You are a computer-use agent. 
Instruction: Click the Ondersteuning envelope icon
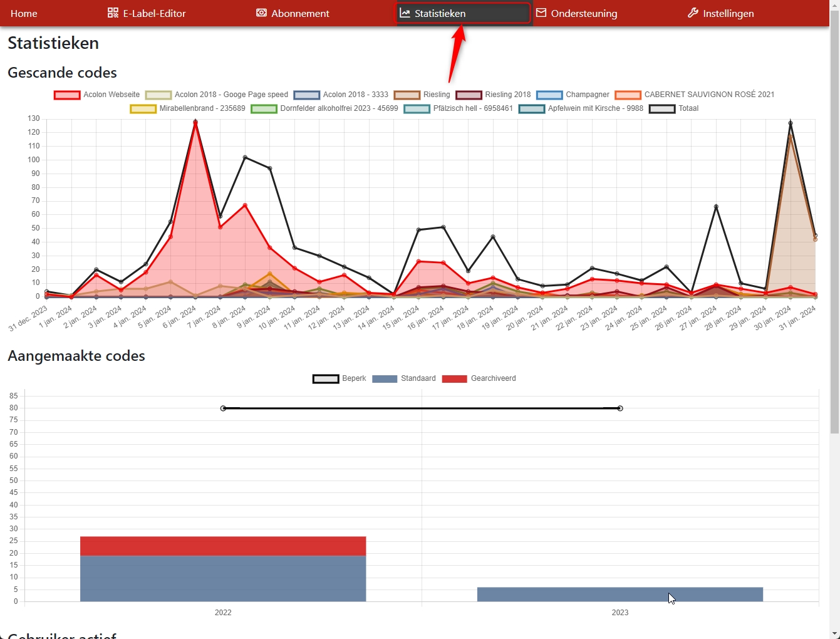click(541, 13)
